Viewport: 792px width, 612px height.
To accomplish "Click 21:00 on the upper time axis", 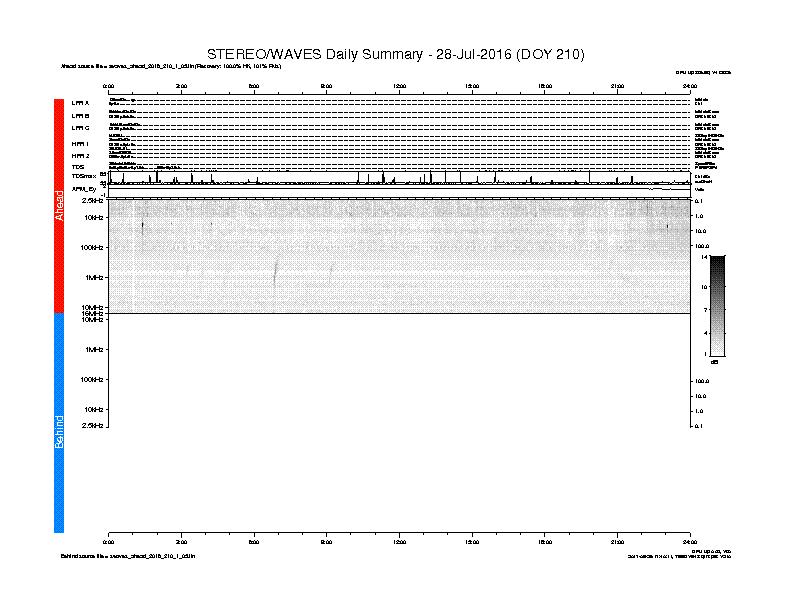I will 618,86.
